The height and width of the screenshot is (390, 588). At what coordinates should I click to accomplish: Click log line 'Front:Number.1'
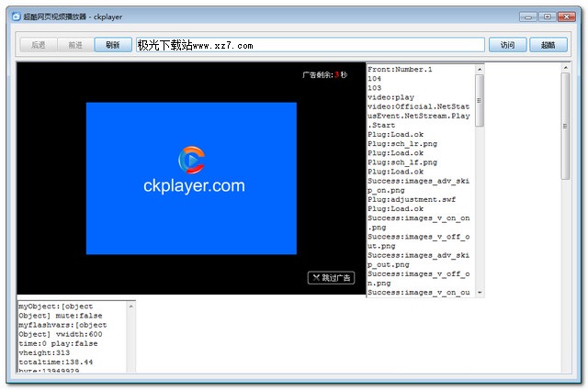coord(400,70)
